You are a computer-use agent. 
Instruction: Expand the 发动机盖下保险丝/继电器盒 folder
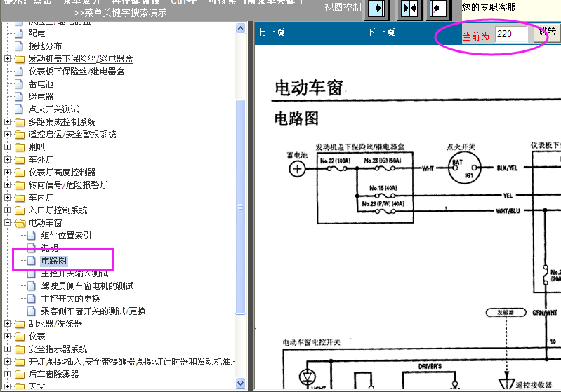point(7,59)
